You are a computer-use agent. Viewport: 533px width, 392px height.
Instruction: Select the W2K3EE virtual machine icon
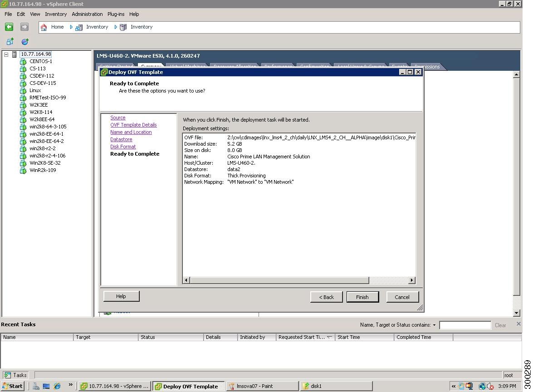coord(23,105)
